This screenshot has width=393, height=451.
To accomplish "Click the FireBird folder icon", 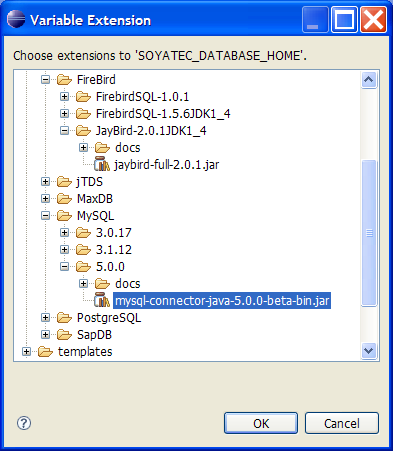I will tap(64, 80).
